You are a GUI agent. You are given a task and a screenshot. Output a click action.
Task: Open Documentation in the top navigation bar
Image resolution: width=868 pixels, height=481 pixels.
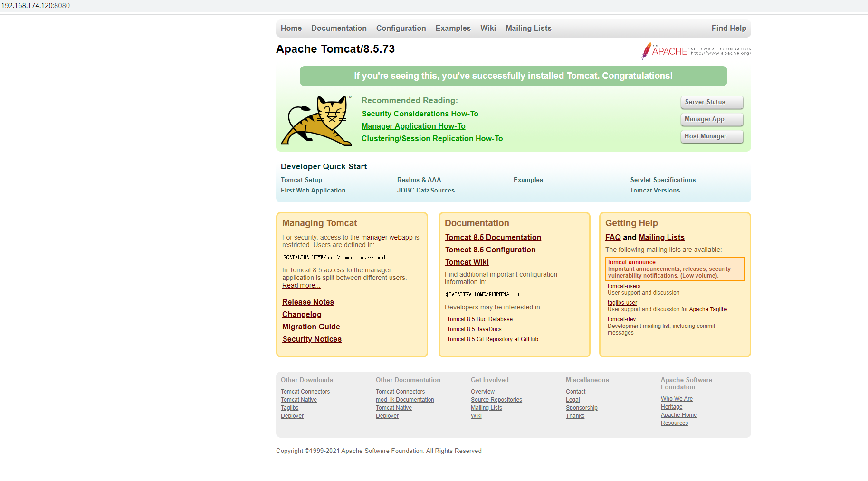pyautogui.click(x=339, y=29)
